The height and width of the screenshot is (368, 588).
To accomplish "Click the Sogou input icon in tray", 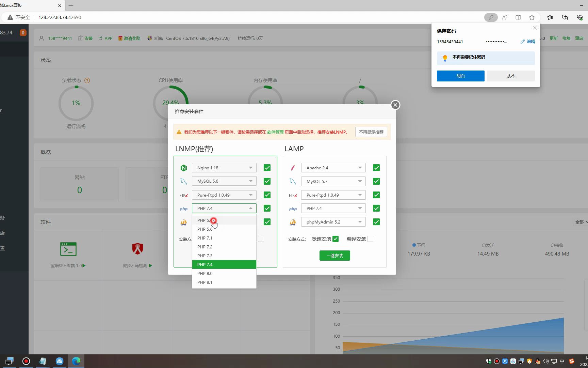I will 572,361.
